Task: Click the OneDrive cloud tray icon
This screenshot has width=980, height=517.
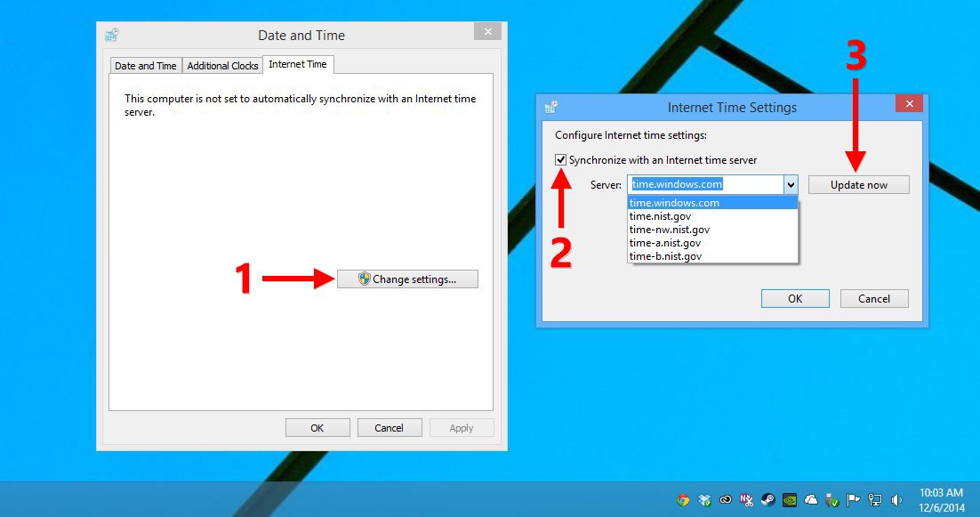Action: point(811,499)
